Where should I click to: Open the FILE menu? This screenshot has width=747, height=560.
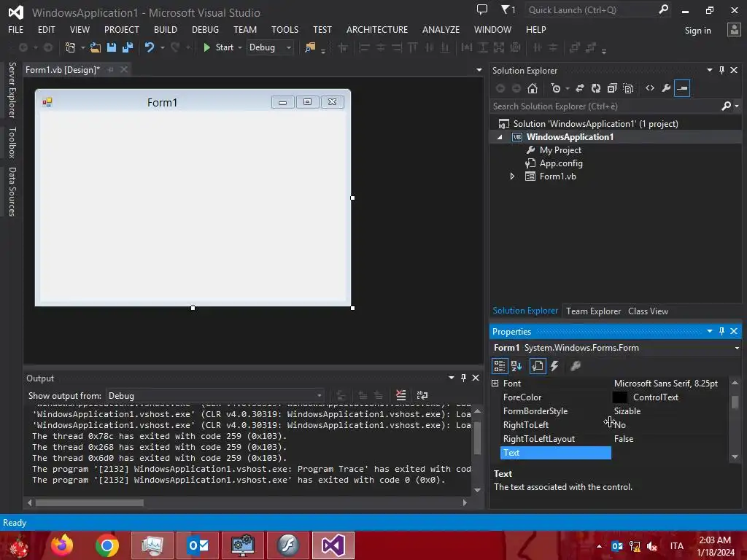(x=16, y=29)
